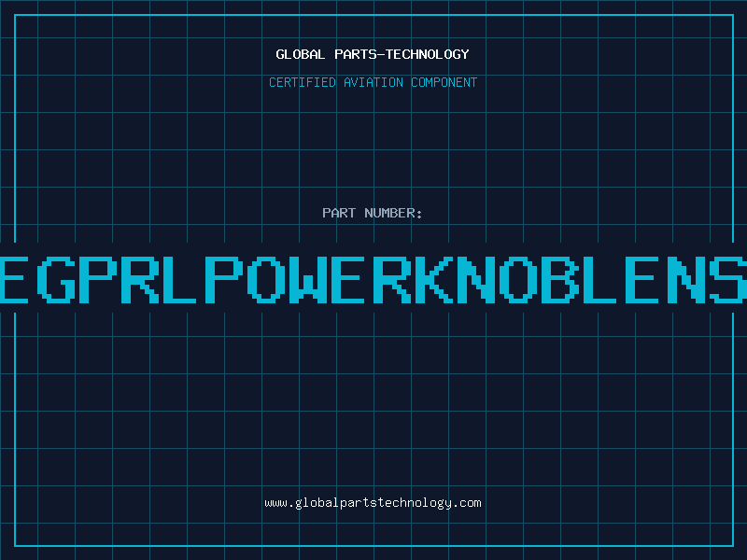Click the PART NUMBER: label
Viewport: 747px width, 560px height.
click(373, 213)
